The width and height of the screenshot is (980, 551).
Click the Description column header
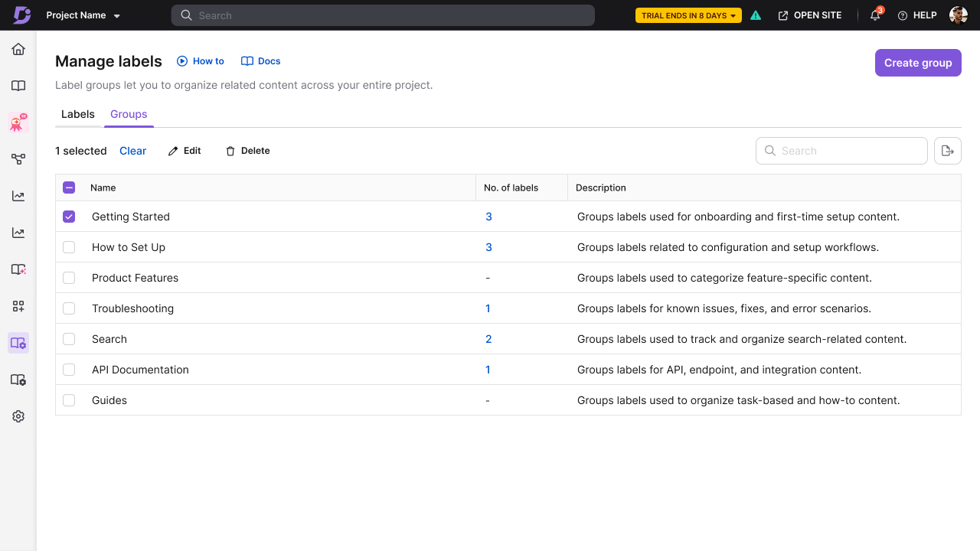pos(601,187)
